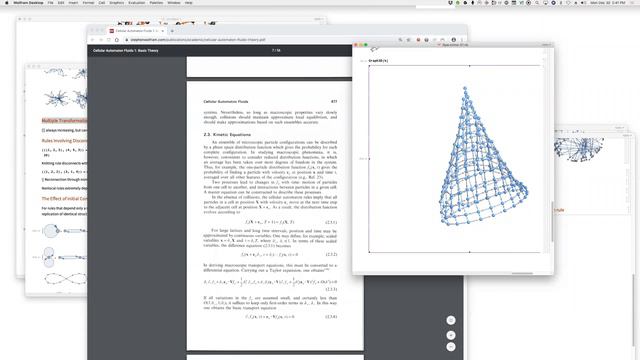Viewport: 640px width, 360px height.
Task: Close the Cellular Automaton Fluids browser tab
Action: [162, 31]
